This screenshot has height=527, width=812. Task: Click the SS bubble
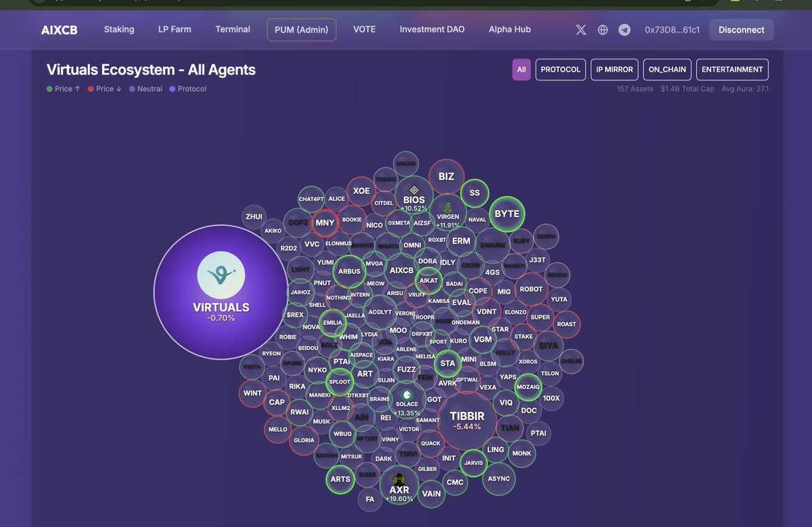[474, 193]
